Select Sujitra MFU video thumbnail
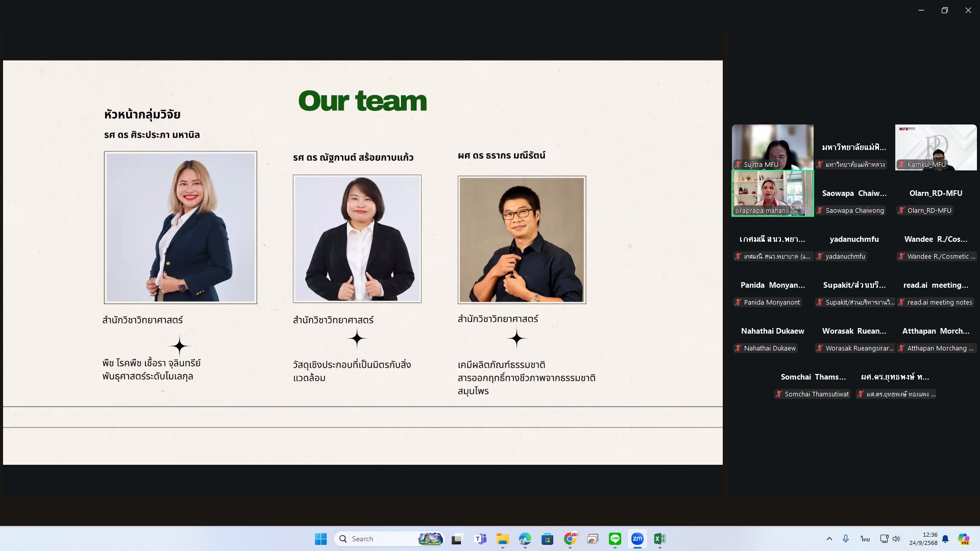This screenshot has height=551, width=980. point(772,147)
